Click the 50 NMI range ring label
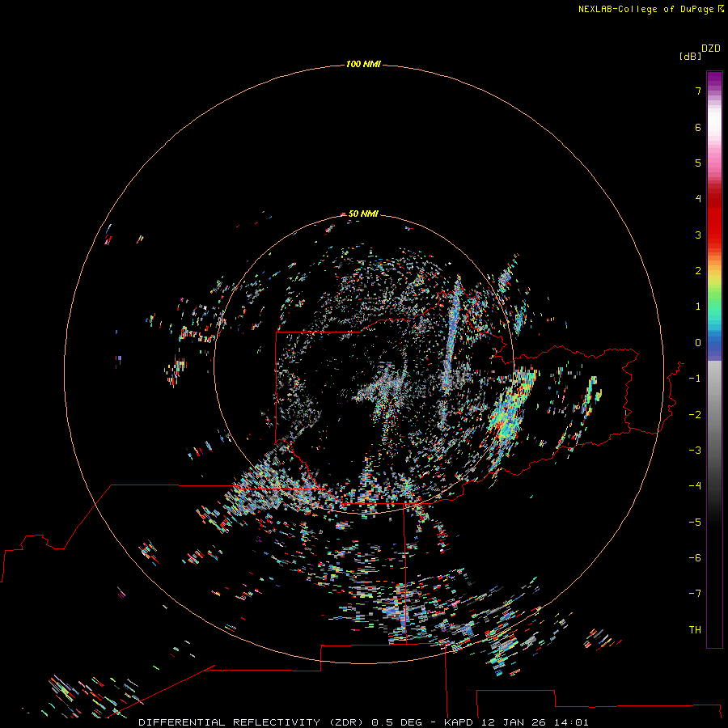Screen dimensions: 728x728 click(363, 214)
